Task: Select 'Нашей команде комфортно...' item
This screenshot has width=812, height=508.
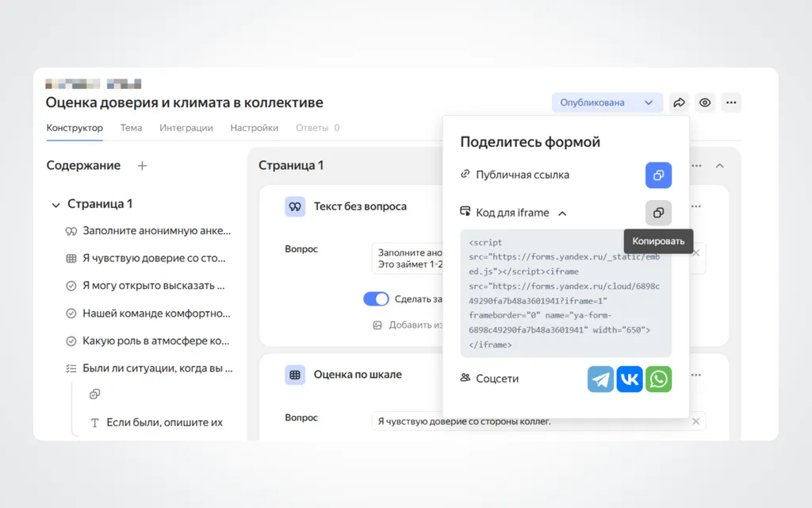Action: tap(147, 314)
